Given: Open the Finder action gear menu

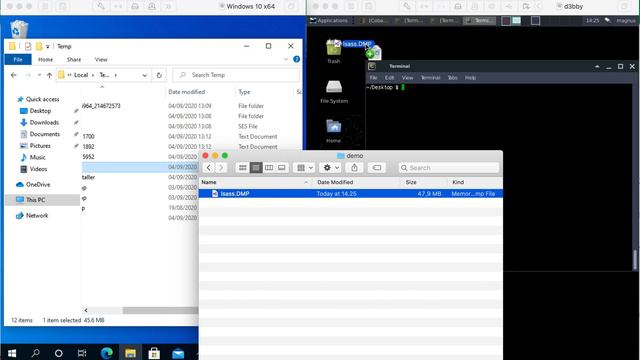Looking at the screenshot, I should click(331, 168).
